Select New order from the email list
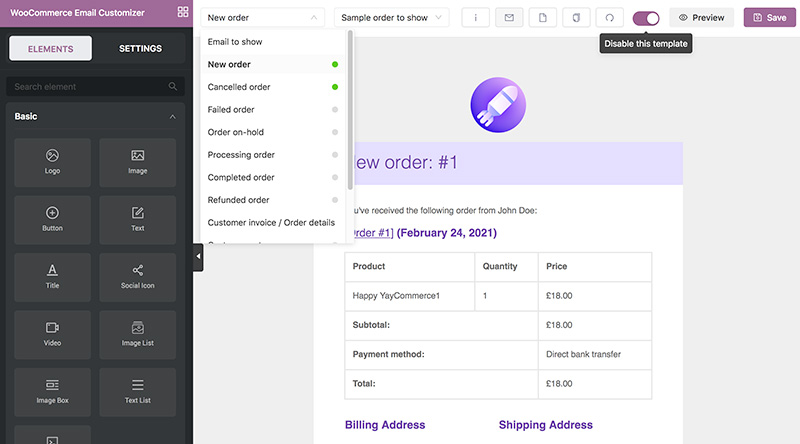This screenshot has height=444, width=800. (273, 64)
